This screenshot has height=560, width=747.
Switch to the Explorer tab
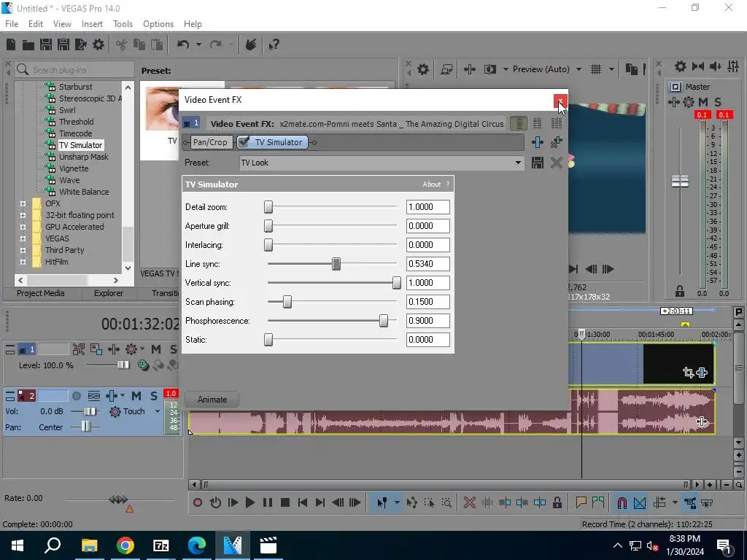coord(109,293)
